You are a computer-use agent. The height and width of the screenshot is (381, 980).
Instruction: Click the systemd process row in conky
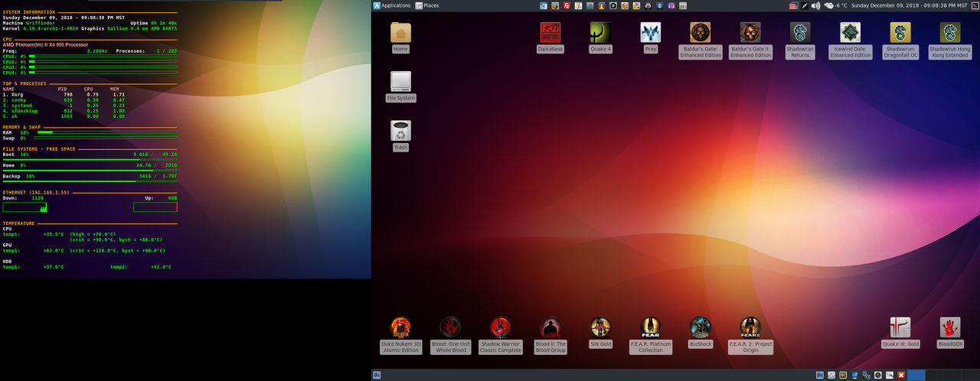pos(64,105)
